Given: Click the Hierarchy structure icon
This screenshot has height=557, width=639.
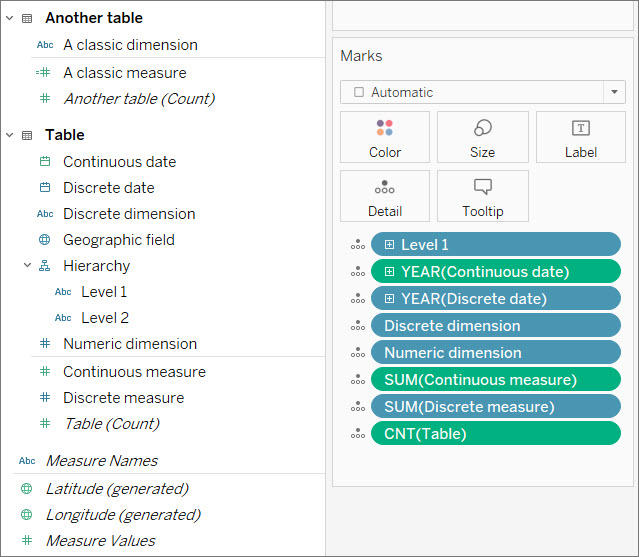Looking at the screenshot, I should 44,266.
